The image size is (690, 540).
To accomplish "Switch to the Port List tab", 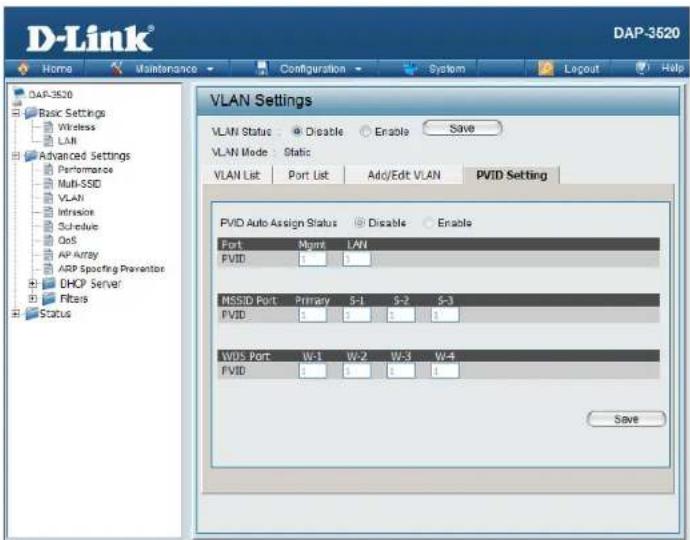I will coord(308,175).
